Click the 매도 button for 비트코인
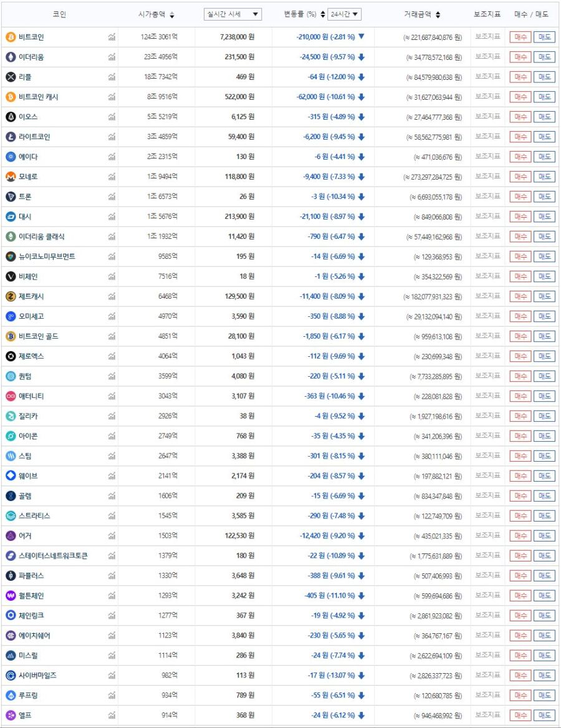561x728 pixels. [544, 37]
